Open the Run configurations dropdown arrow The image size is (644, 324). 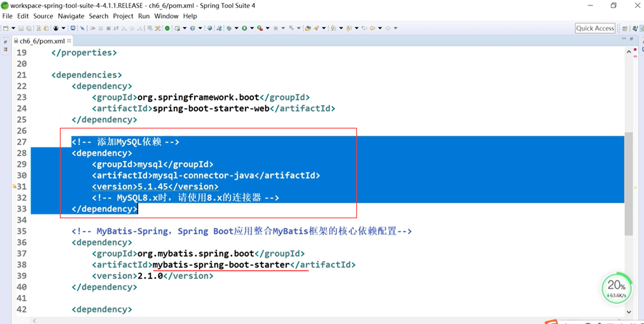[x=252, y=28]
